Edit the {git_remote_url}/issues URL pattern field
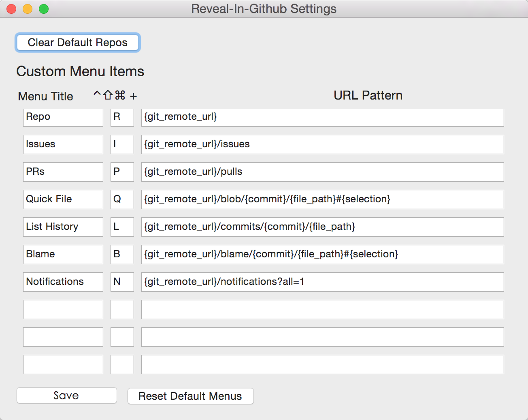528x420 pixels. 322,144
